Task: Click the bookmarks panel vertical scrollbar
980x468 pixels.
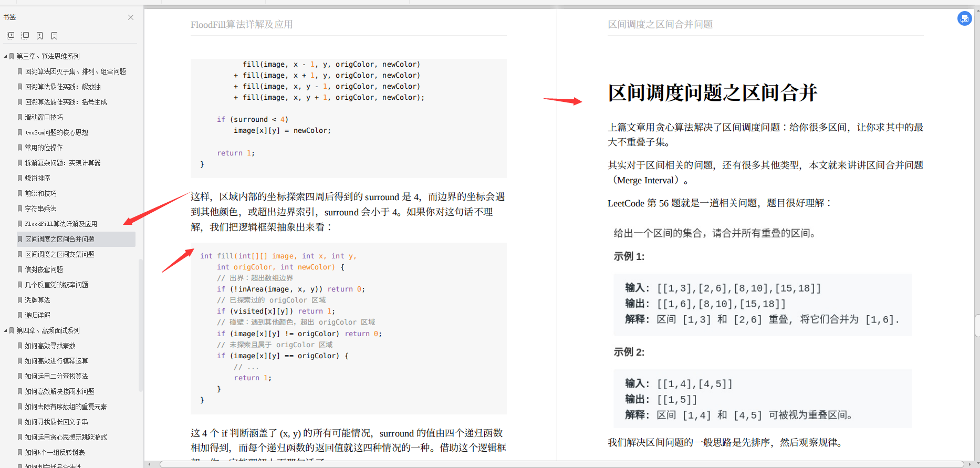Action: (140, 325)
